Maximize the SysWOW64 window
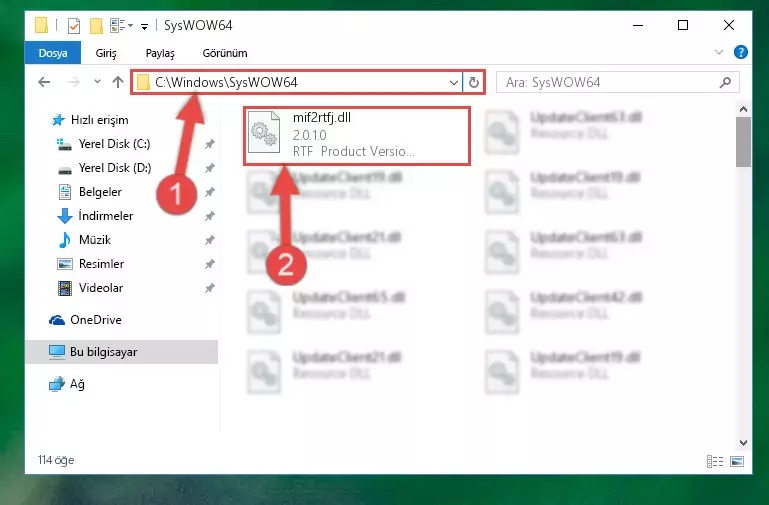The width and height of the screenshot is (769, 505). (x=683, y=25)
